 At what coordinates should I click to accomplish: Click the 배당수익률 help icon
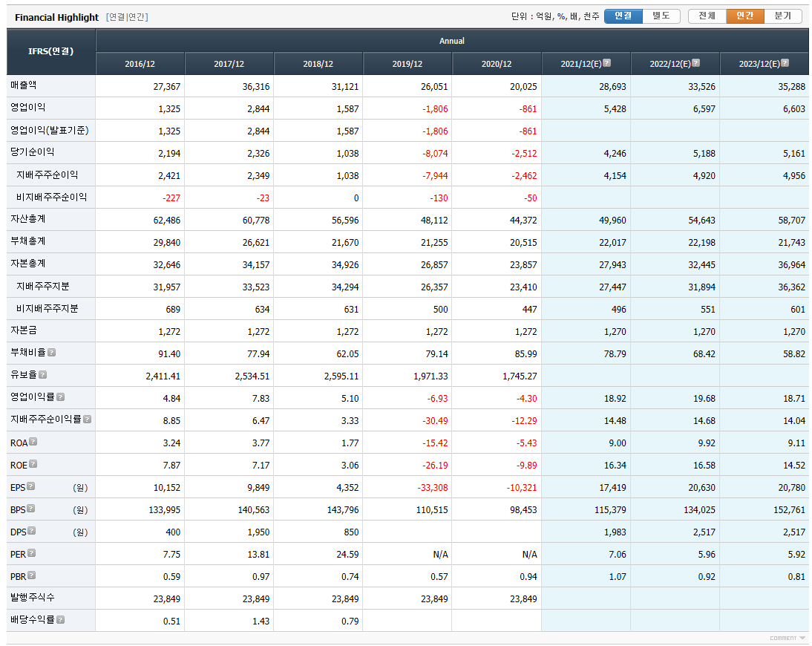(61, 619)
